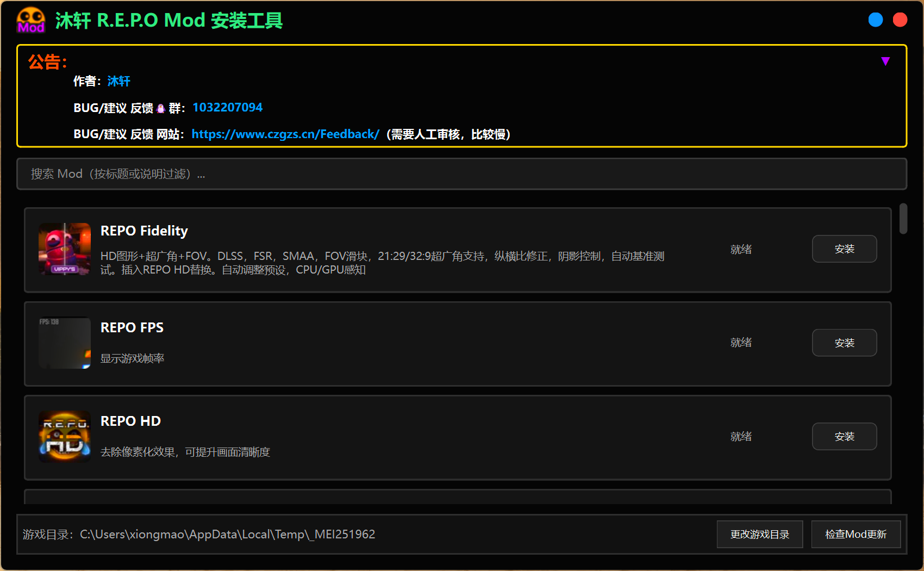
Task: Click the REPO HD thumbnail
Action: pyautogui.click(x=65, y=436)
